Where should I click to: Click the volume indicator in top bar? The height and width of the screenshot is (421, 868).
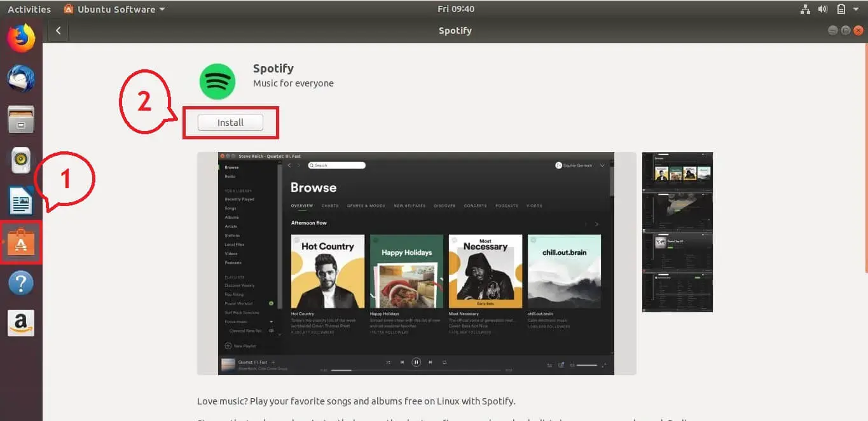tap(823, 10)
